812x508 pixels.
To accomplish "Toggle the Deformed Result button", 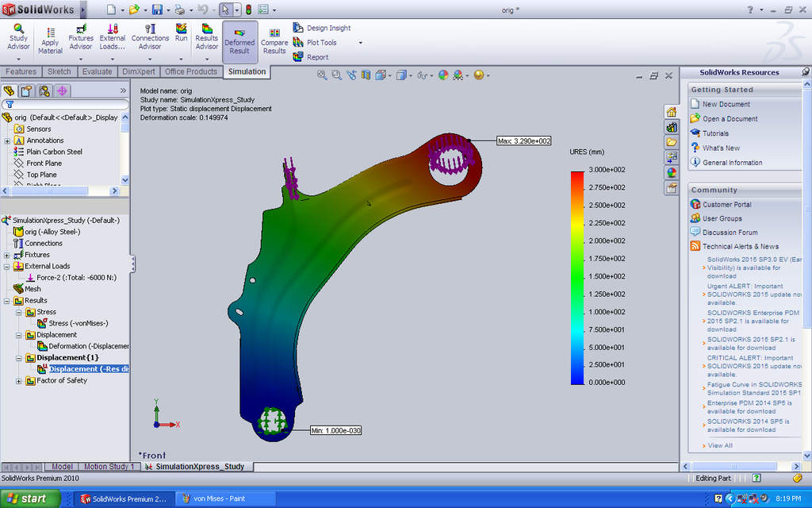I will pyautogui.click(x=239, y=41).
